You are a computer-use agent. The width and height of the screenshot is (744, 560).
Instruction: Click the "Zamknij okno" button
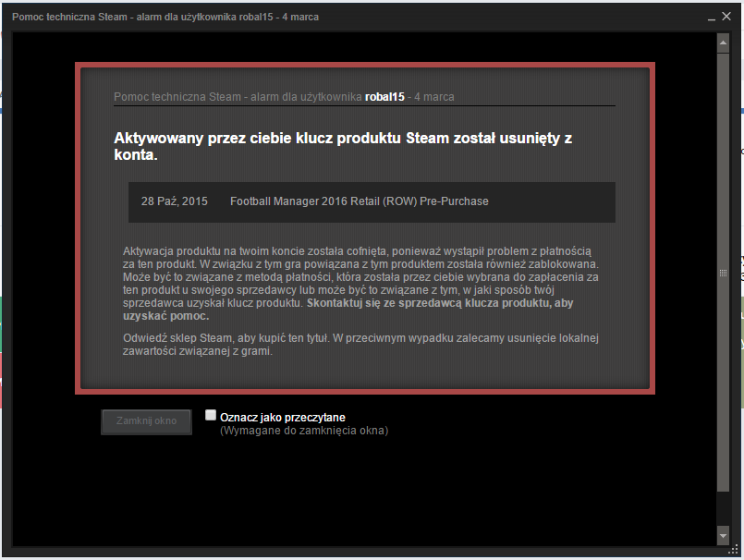[147, 421]
